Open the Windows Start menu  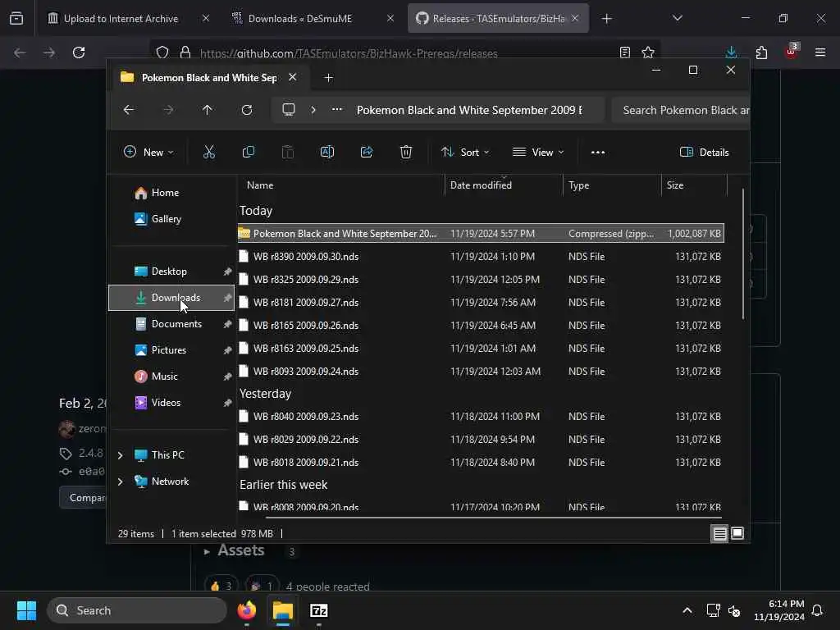click(x=26, y=610)
